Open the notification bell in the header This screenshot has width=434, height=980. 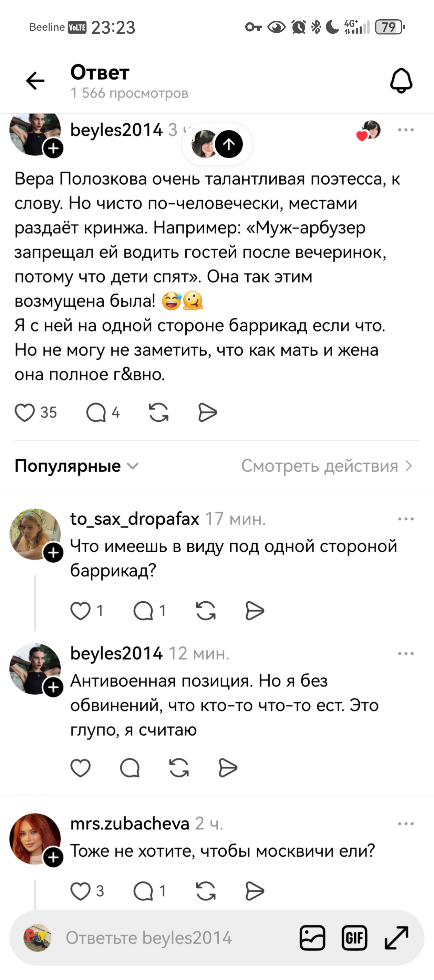click(x=401, y=81)
